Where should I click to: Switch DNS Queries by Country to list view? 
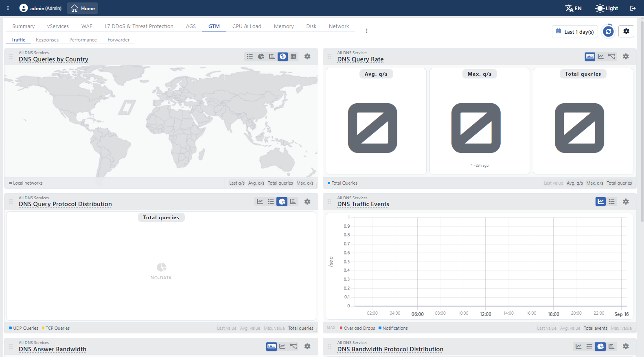click(x=250, y=57)
